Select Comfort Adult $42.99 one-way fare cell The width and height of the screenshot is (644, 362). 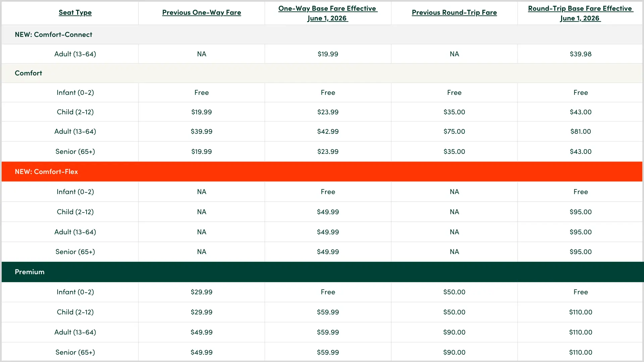coord(328,131)
